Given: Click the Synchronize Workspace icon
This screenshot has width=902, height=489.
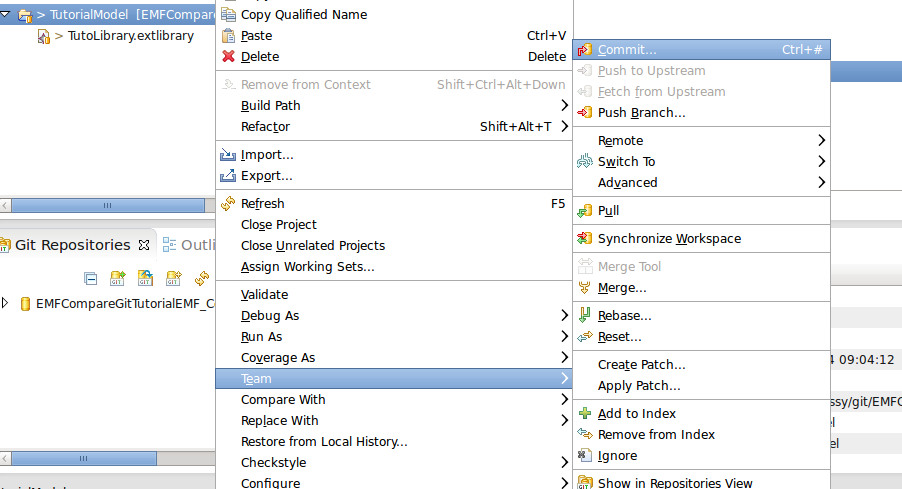Looking at the screenshot, I should click(585, 239).
